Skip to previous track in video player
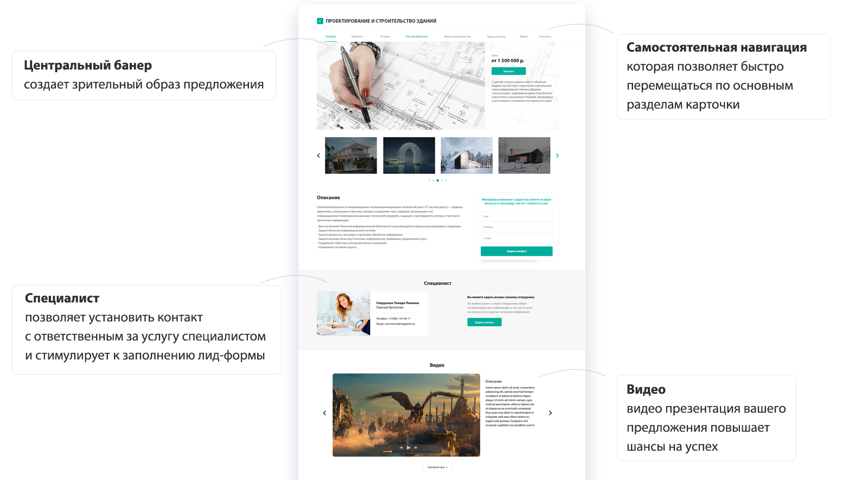Screen dimensions: 868x480 point(401,447)
